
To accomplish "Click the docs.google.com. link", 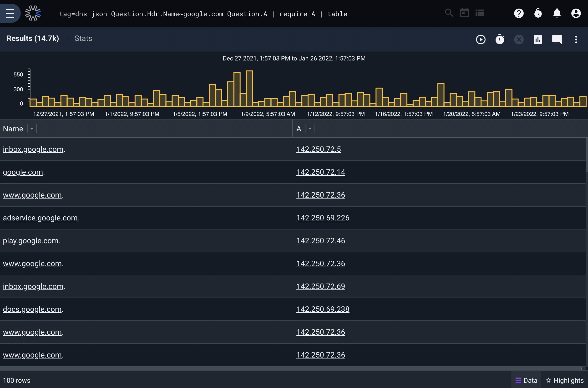I will pyautogui.click(x=32, y=309).
